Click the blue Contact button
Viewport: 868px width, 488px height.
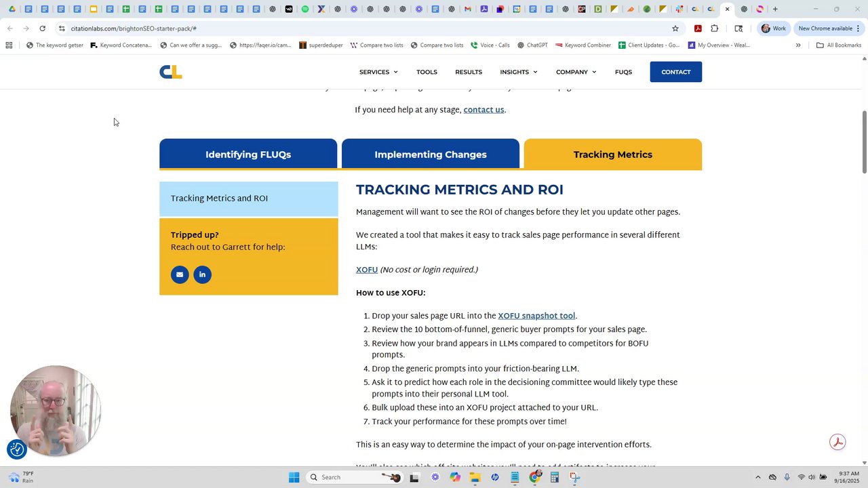click(676, 72)
